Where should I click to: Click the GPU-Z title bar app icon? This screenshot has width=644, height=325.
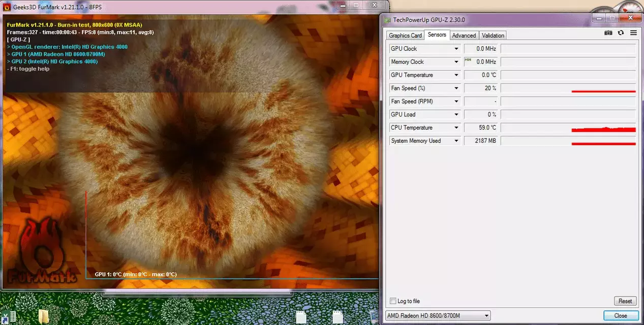click(388, 20)
